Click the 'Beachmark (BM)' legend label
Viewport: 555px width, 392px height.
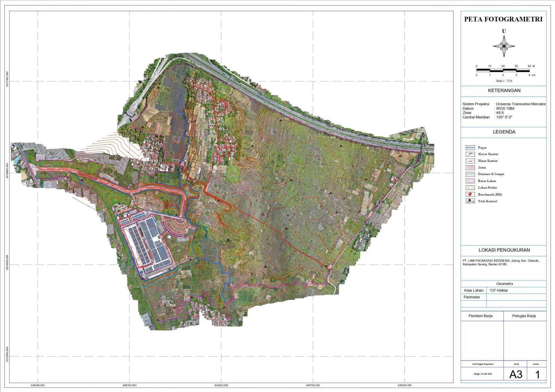[490, 194]
